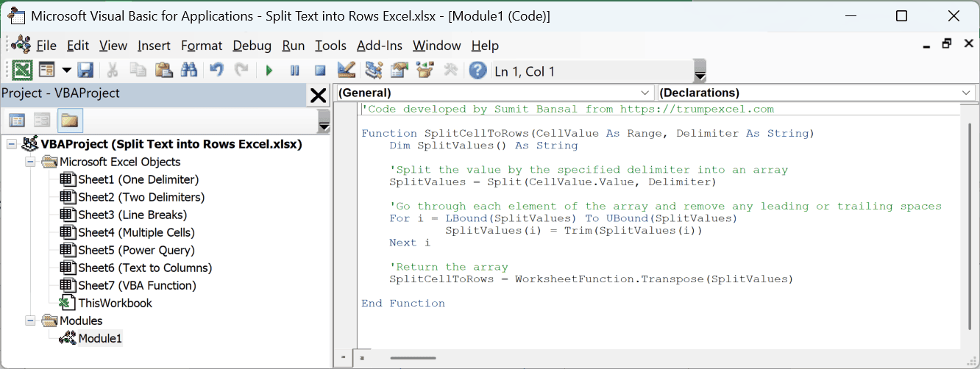Click the Paste clipboard icon
Image resolution: width=980 pixels, height=369 pixels.
(163, 71)
